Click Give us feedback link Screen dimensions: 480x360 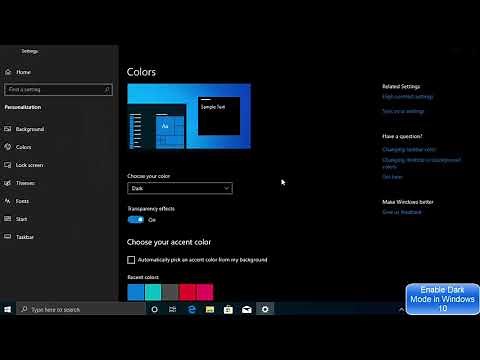[402, 212]
